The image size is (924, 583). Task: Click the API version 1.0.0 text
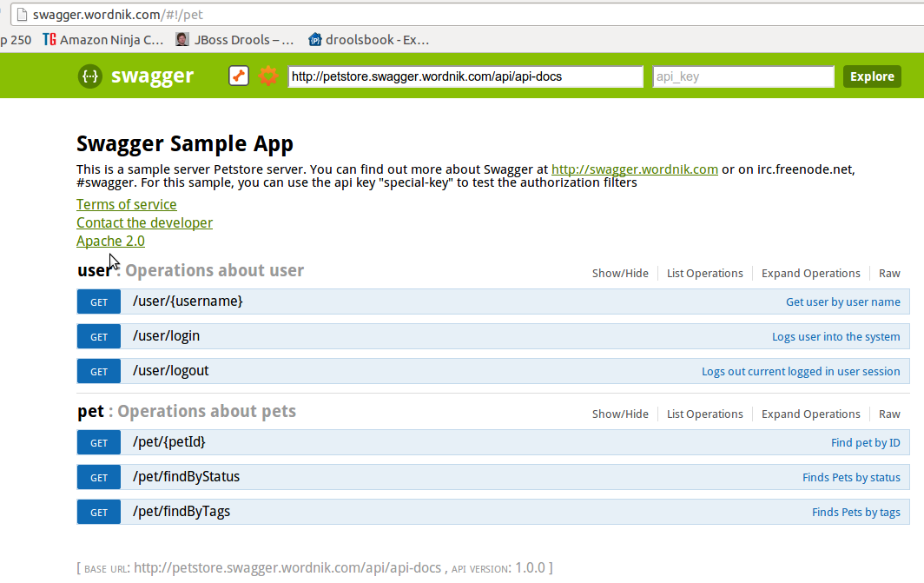tap(498, 568)
